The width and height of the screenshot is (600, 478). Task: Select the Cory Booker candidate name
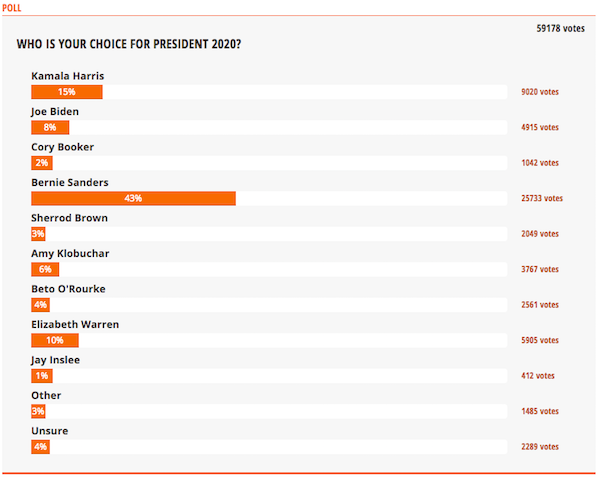point(63,147)
